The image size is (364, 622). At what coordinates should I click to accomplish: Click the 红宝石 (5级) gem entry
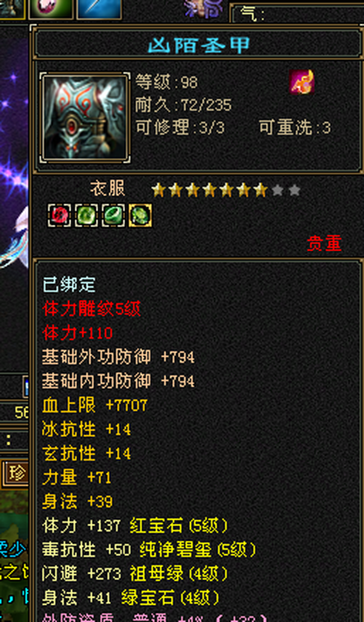(x=179, y=526)
